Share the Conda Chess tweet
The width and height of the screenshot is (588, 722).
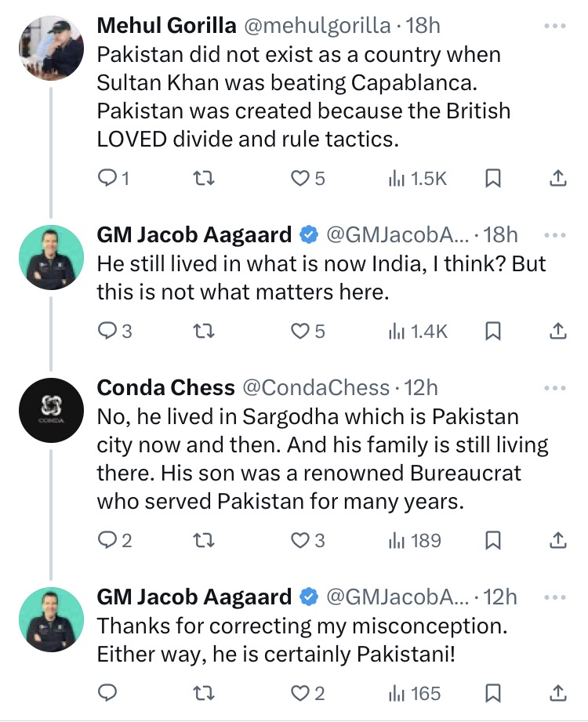click(557, 540)
